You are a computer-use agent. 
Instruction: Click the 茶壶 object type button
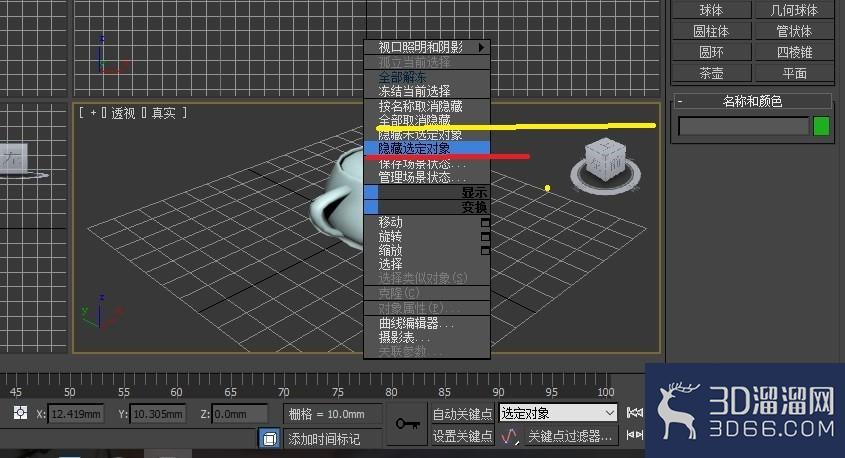[x=711, y=73]
